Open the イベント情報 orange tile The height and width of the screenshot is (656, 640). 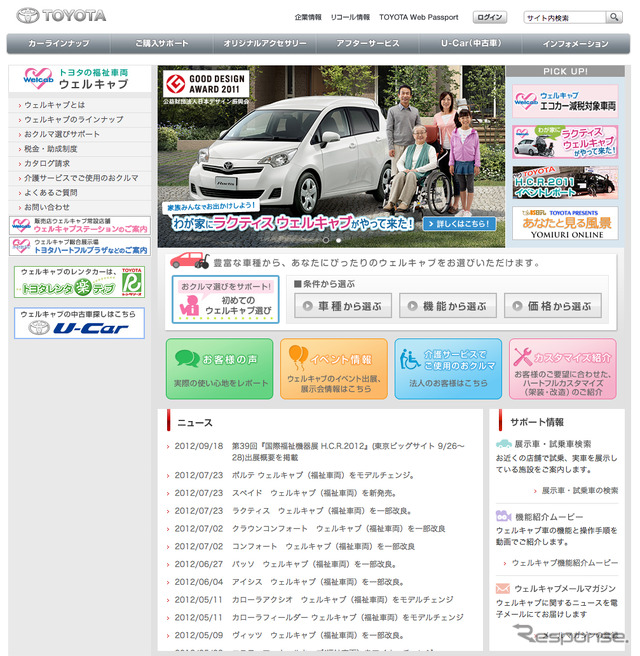[334, 369]
